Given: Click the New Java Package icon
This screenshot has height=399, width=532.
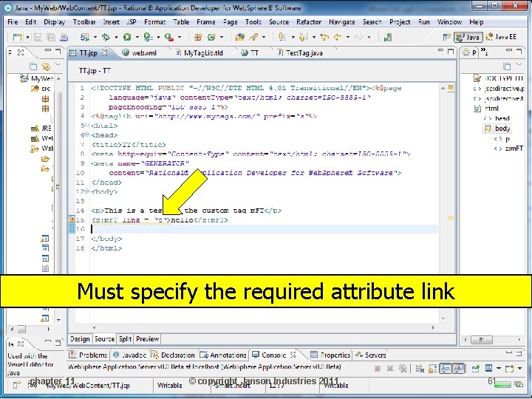Looking at the screenshot, I should coord(198,37).
